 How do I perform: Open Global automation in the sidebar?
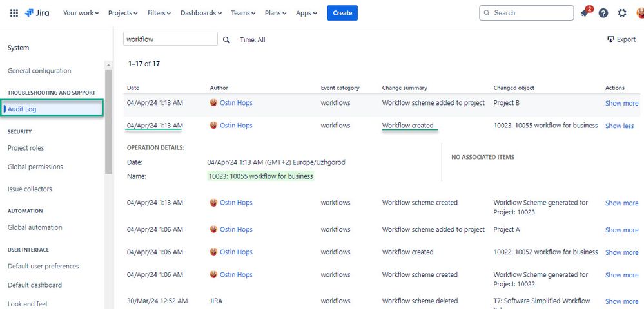click(x=35, y=227)
